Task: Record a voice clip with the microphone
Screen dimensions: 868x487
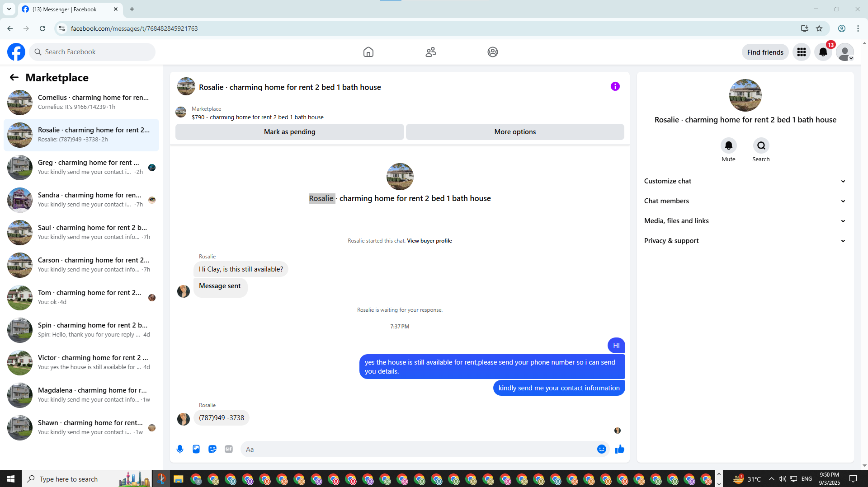Action: (180, 449)
